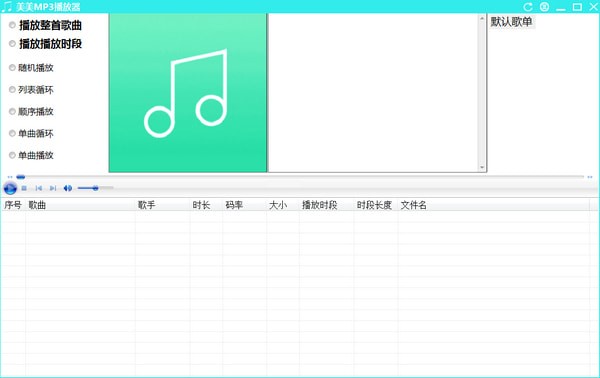600x378 pixels.
Task: Start playback with the round play button
Action: (x=10, y=188)
